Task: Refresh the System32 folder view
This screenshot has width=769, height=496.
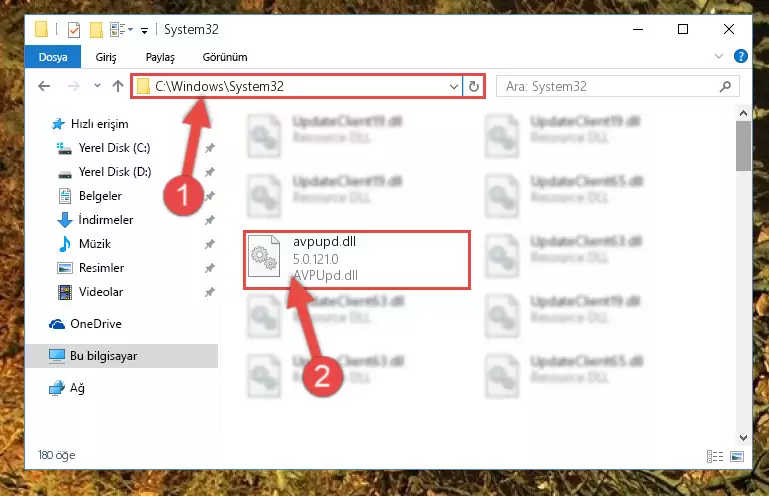Action: (x=473, y=86)
